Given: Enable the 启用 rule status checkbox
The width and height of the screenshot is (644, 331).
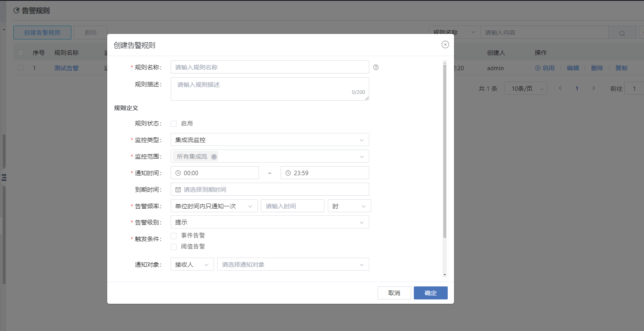Looking at the screenshot, I should [173, 124].
